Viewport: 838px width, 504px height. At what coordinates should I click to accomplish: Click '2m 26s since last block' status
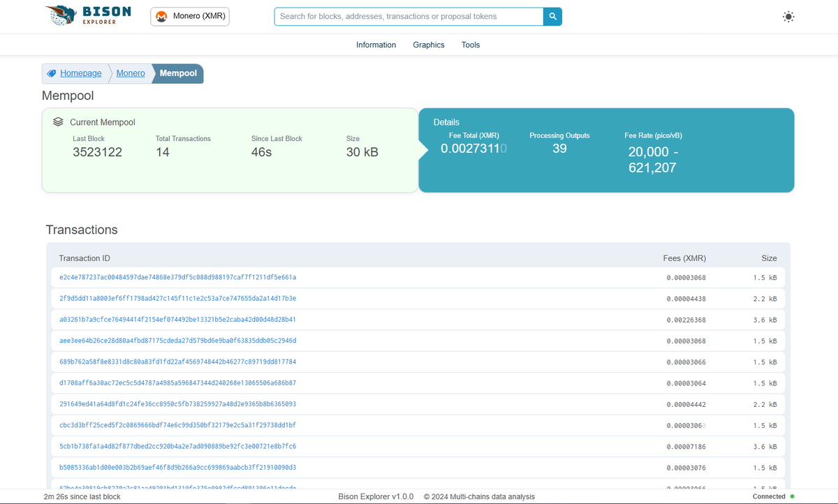click(x=82, y=496)
